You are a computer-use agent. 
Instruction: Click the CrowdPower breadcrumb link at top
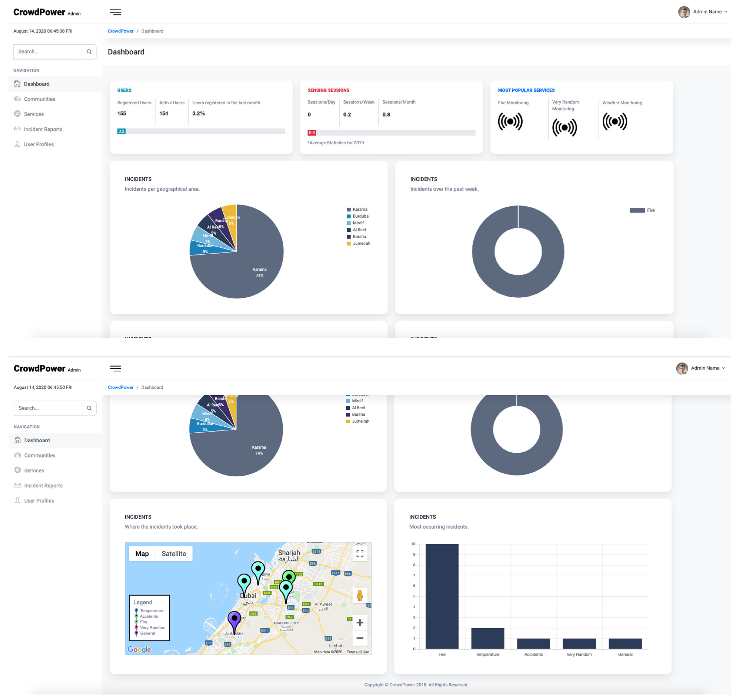tap(120, 31)
